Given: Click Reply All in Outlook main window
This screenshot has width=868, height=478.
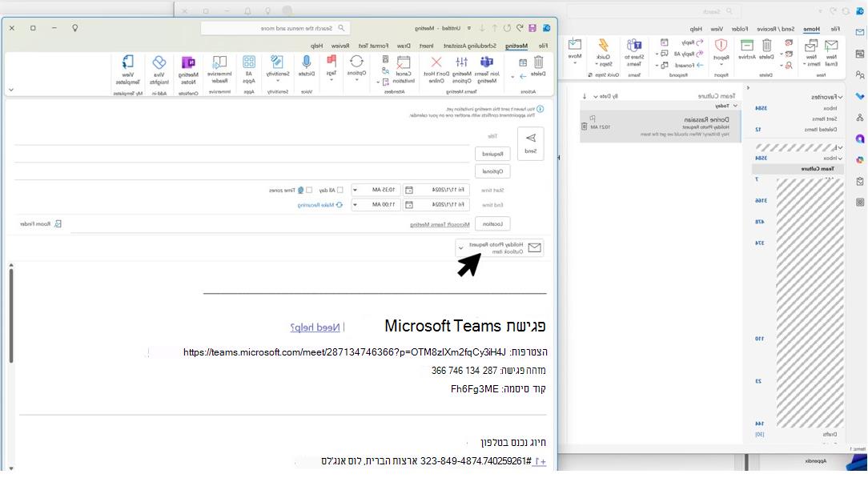Looking at the screenshot, I should tap(689, 54).
